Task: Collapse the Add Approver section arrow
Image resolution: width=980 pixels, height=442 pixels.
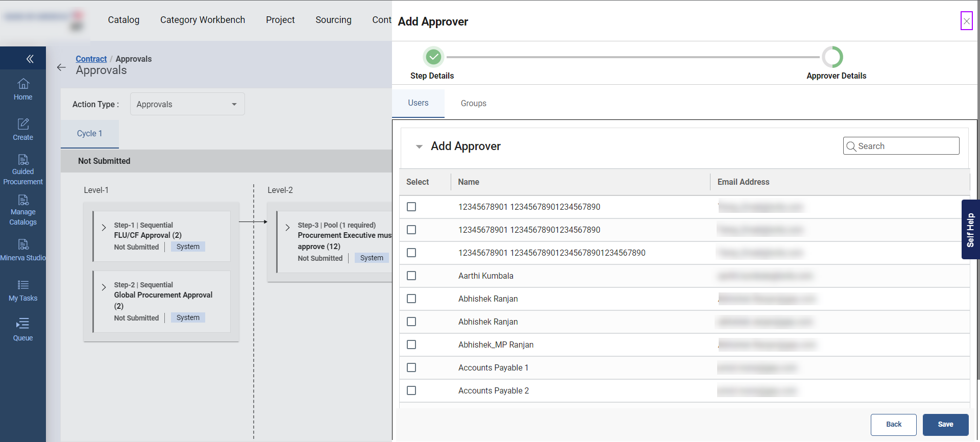Action: pos(419,146)
